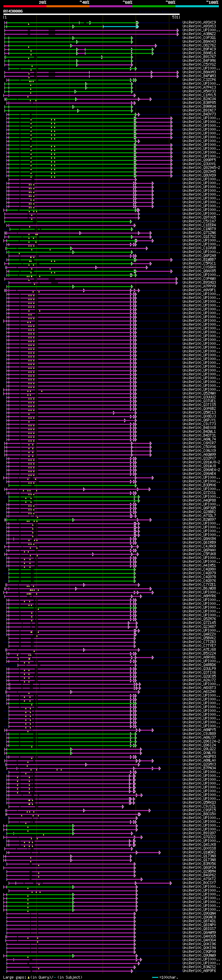Screen dimensions: 222x980
Task: Select the UniRef100_B4DV73 label
Action: pyautogui.click(x=199, y=114)
